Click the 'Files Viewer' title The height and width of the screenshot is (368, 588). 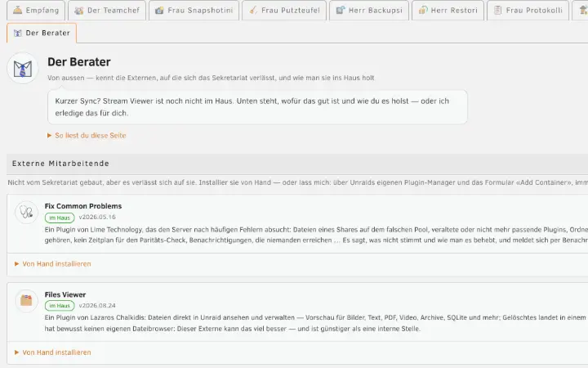pyautogui.click(x=65, y=294)
